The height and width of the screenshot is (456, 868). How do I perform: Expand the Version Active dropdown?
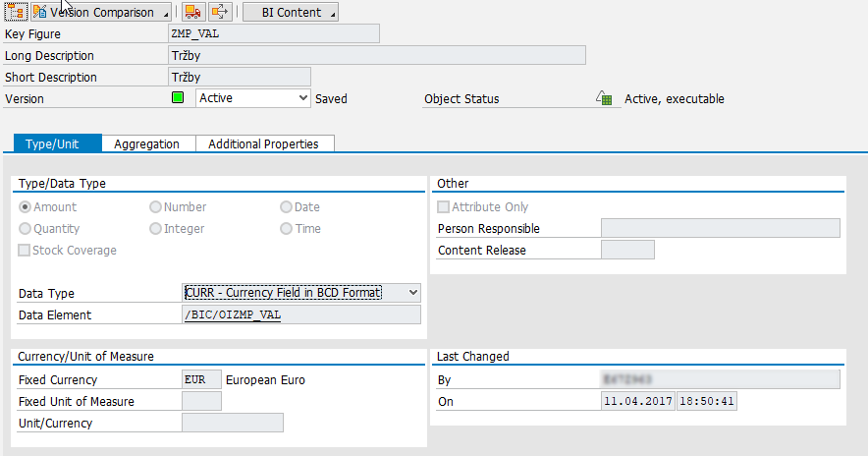[302, 98]
